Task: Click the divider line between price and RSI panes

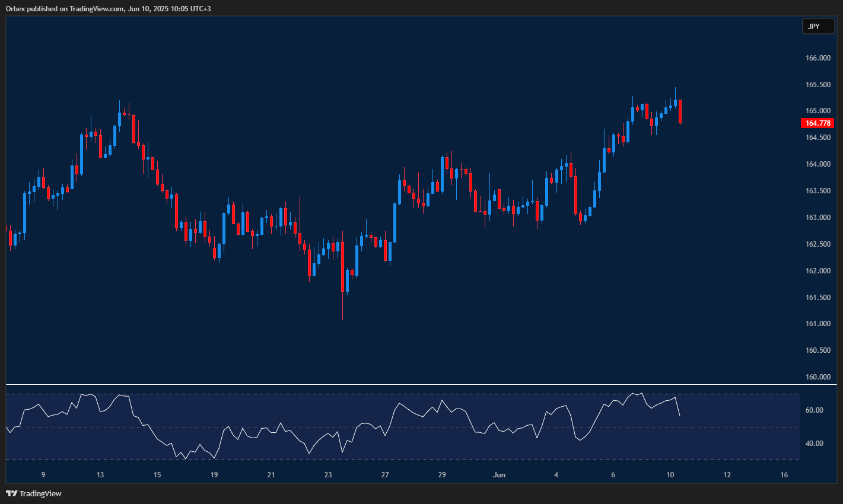Action: [403, 385]
